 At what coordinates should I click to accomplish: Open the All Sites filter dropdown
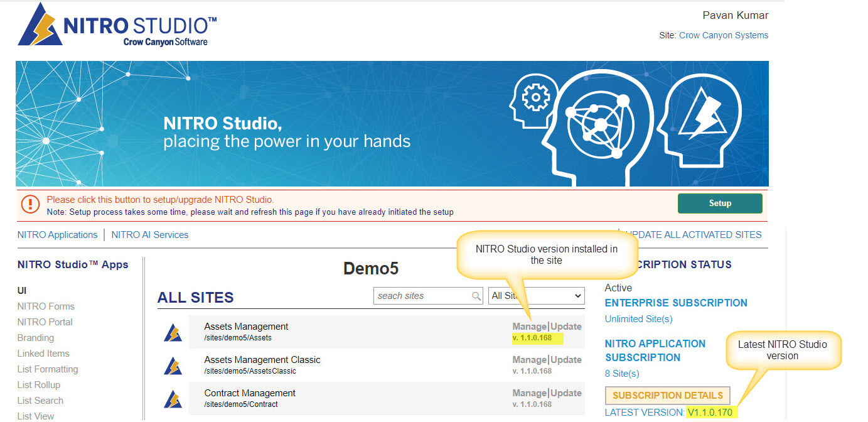coord(536,296)
